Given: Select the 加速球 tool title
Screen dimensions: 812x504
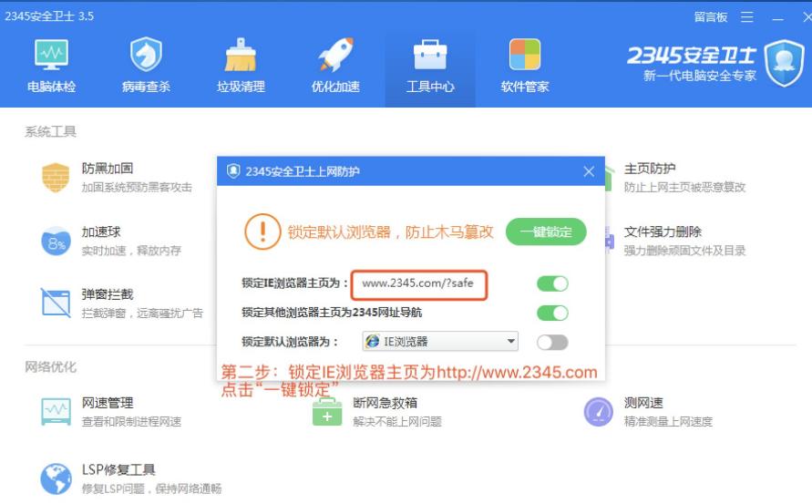Looking at the screenshot, I should (x=101, y=232).
